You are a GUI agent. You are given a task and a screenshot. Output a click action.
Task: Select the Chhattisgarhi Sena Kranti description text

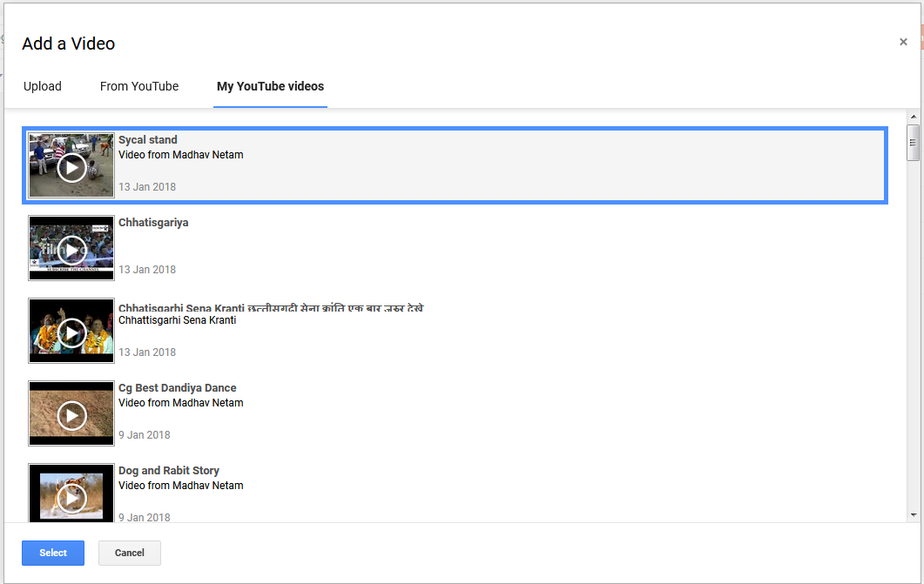click(178, 320)
